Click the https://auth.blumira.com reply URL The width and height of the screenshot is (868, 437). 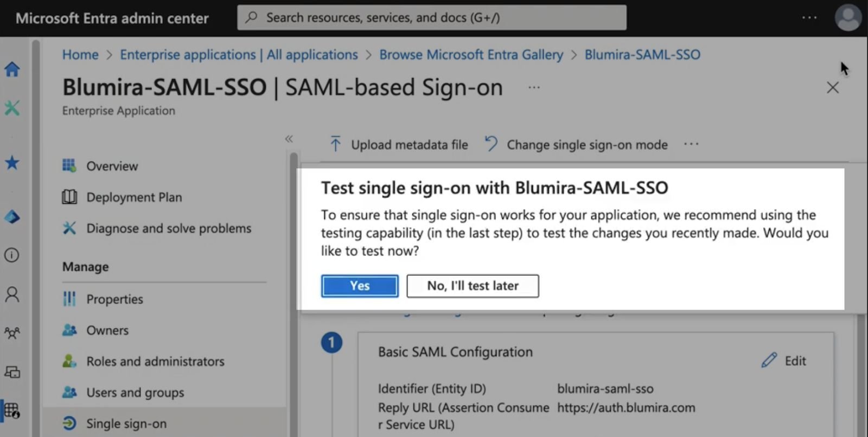(626, 408)
